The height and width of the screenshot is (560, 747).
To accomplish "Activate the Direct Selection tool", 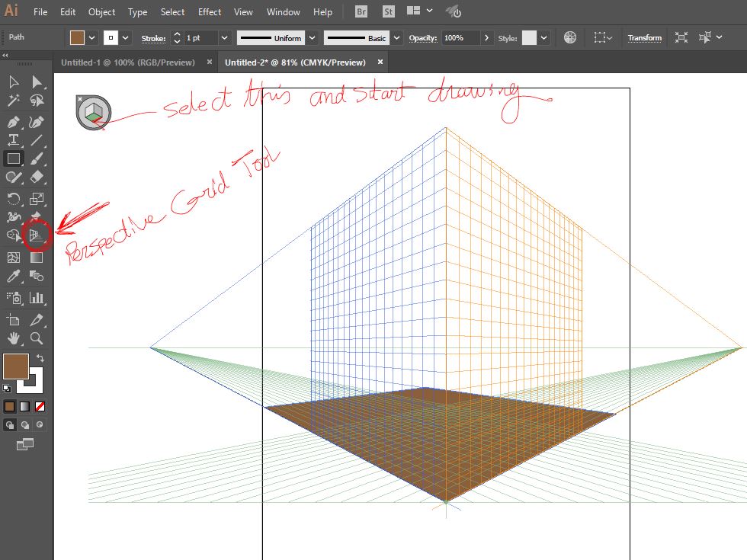I will [36, 82].
